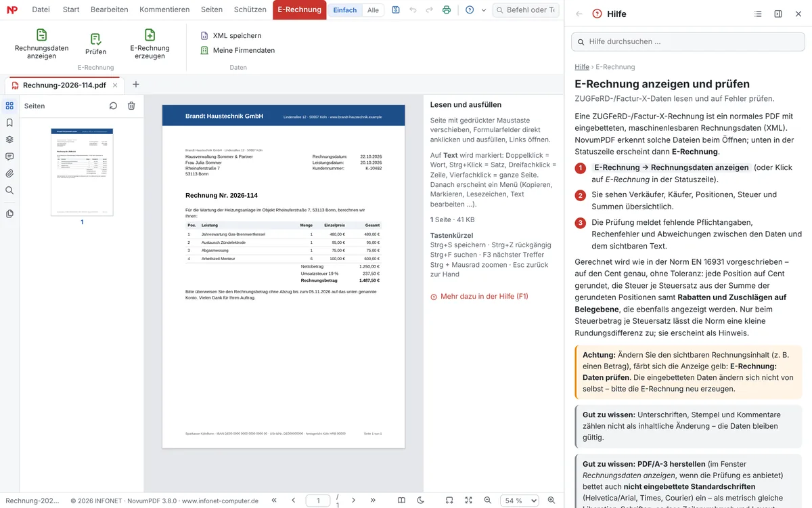Screen dimensions: 812x508
Task: Open the Kommentieren tab
Action: tap(164, 9)
